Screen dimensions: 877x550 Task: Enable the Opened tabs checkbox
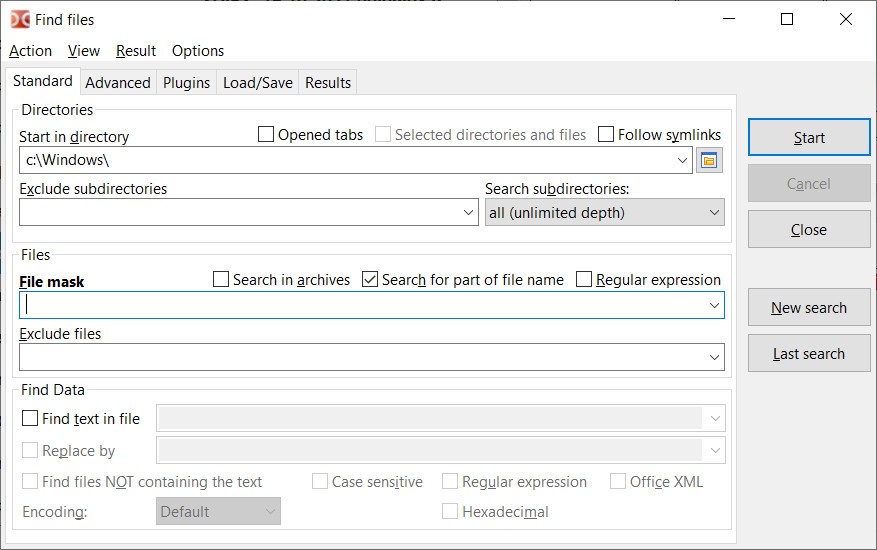pos(266,134)
